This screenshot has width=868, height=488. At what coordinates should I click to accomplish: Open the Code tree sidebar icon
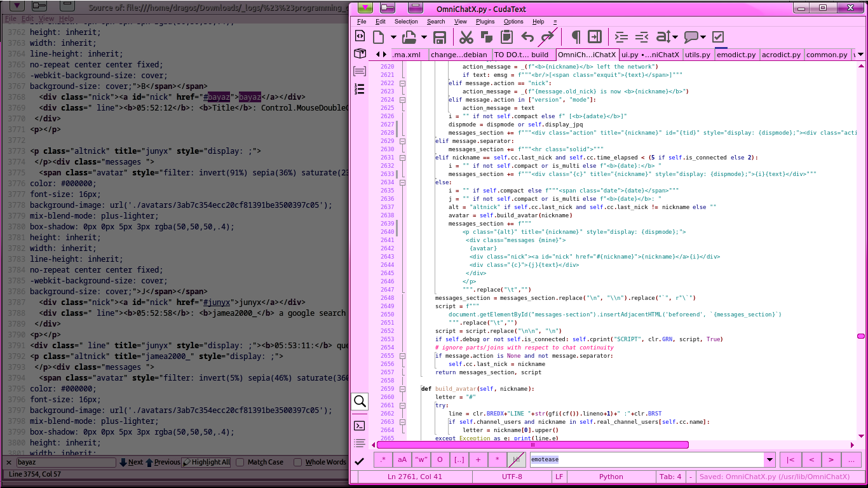360,89
